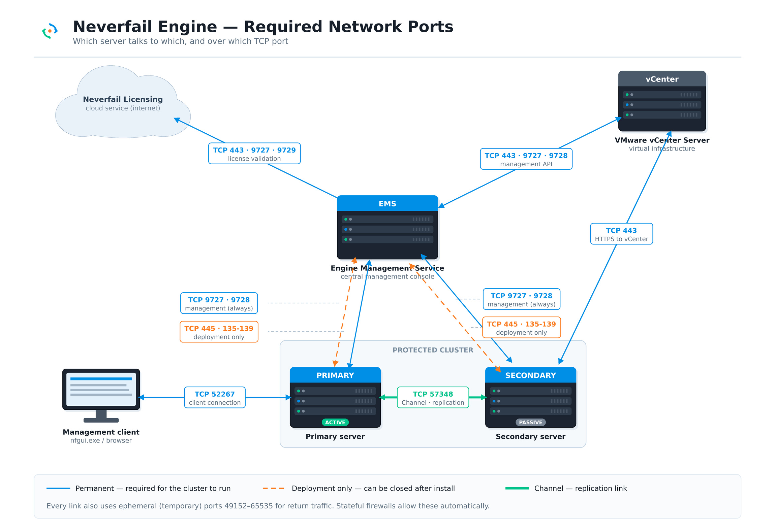This screenshot has width=775, height=532.
Task: Click the subtitle about TCP ports
Action: click(181, 41)
